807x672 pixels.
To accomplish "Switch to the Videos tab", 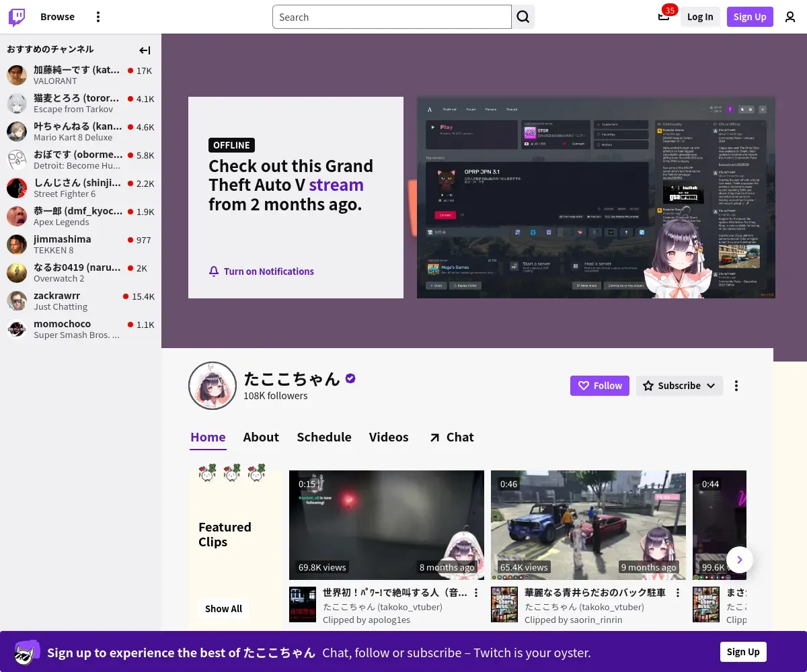I will coord(389,437).
